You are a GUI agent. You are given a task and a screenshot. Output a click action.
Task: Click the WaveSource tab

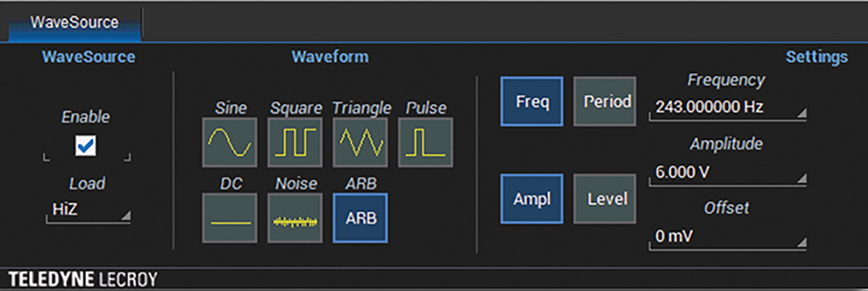click(x=74, y=22)
